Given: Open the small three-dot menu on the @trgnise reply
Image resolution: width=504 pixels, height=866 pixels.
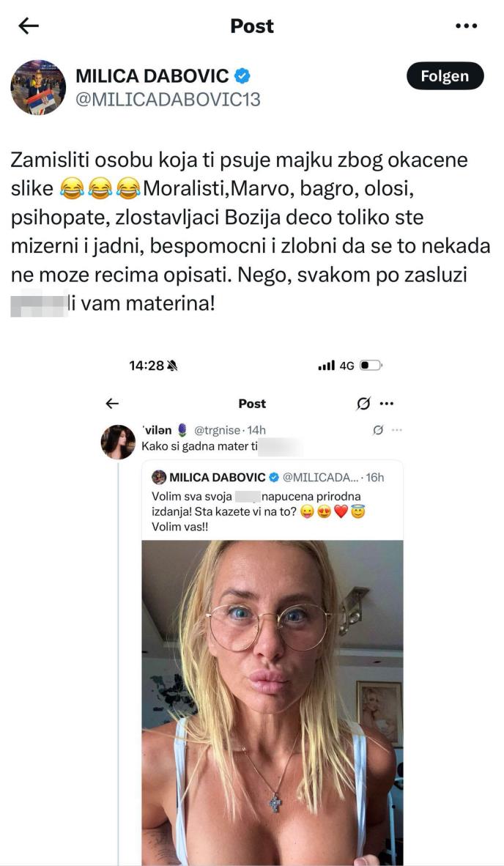Looking at the screenshot, I should click(x=396, y=430).
